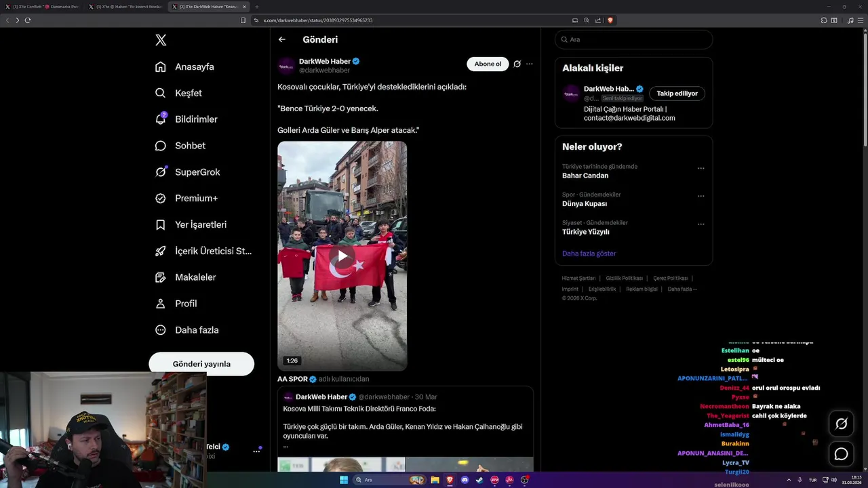868x488 pixels.
Task: Go back with the arrow beside Gönderi
Action: pos(282,39)
